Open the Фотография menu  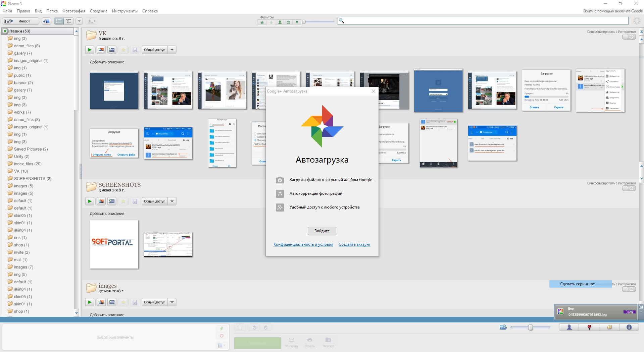pyautogui.click(x=74, y=11)
